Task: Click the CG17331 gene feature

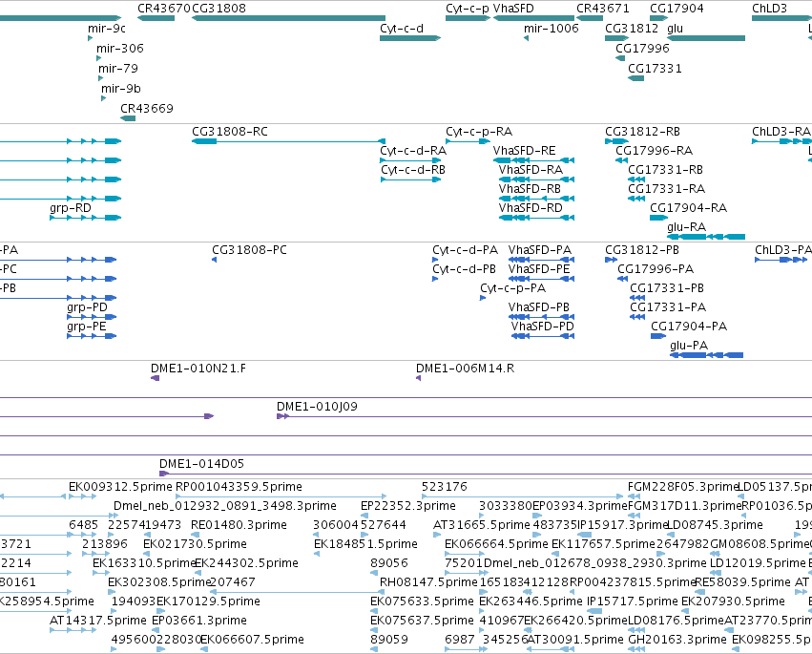Action: [635, 78]
